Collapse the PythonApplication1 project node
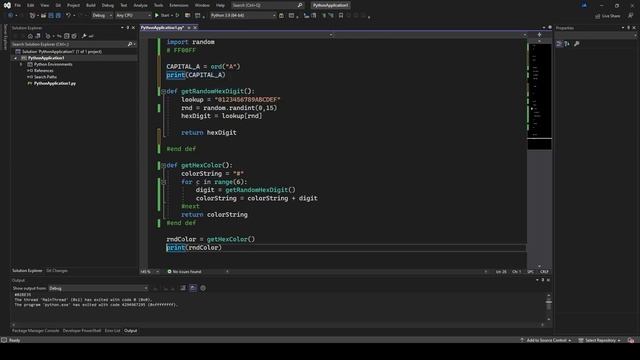640x360 pixels. tap(16, 58)
